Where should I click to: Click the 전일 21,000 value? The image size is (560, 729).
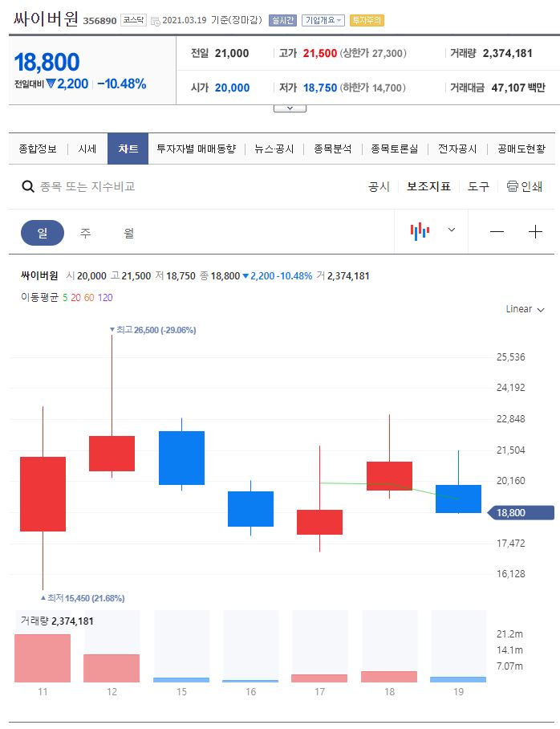point(232,53)
